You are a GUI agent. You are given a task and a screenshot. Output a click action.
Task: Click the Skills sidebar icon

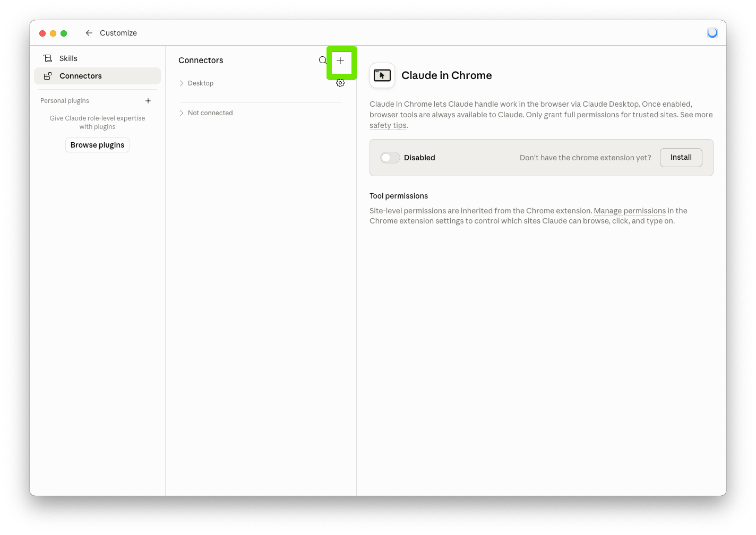click(48, 58)
